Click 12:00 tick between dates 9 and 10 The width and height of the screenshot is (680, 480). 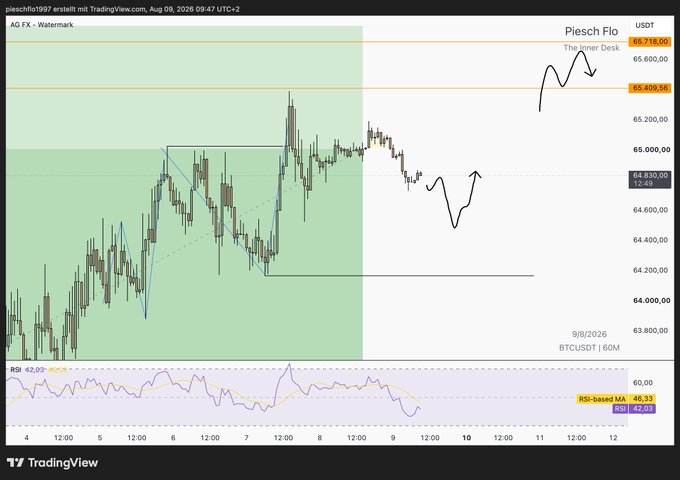click(430, 438)
